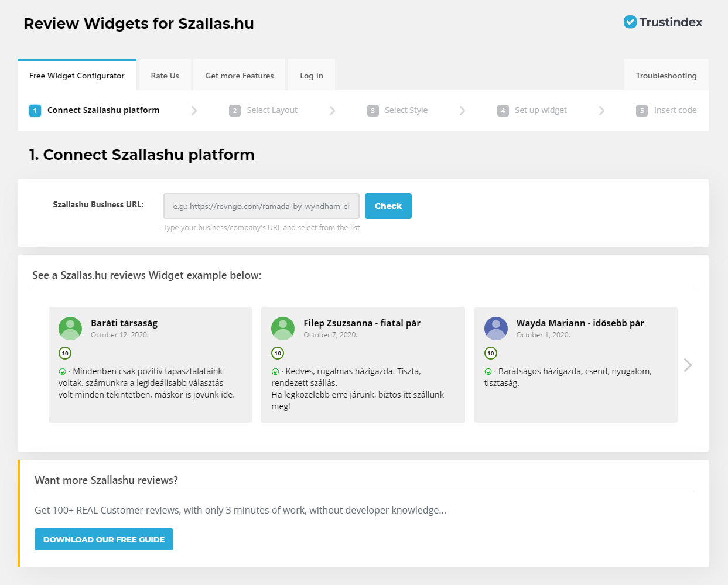
Task: Click smiley icon in Wayda Mariann review
Action: [488, 371]
